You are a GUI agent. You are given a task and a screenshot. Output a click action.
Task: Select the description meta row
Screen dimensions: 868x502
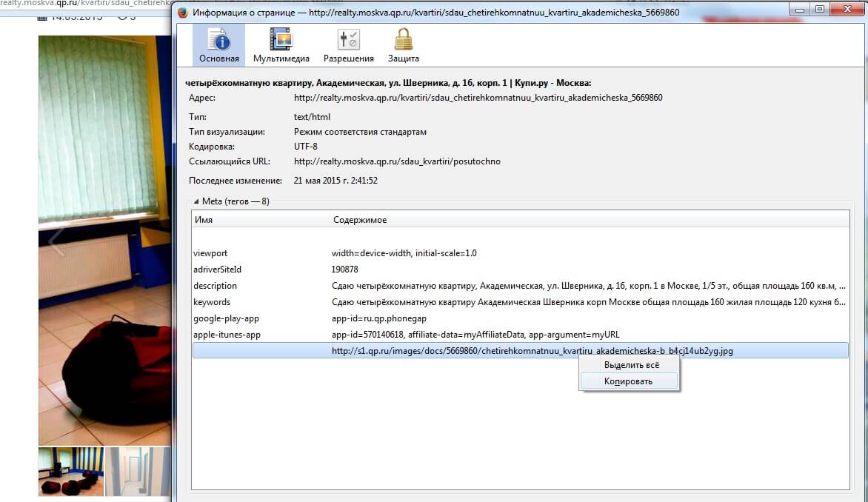click(x=521, y=286)
